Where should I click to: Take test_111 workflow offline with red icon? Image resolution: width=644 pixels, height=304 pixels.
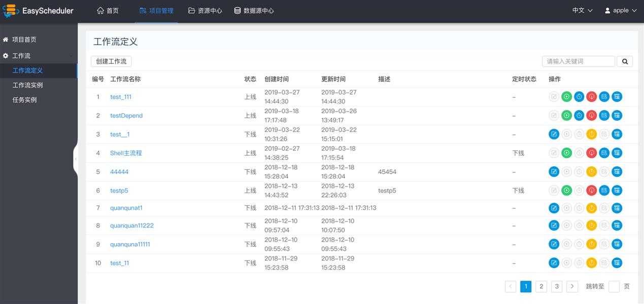pos(592,97)
